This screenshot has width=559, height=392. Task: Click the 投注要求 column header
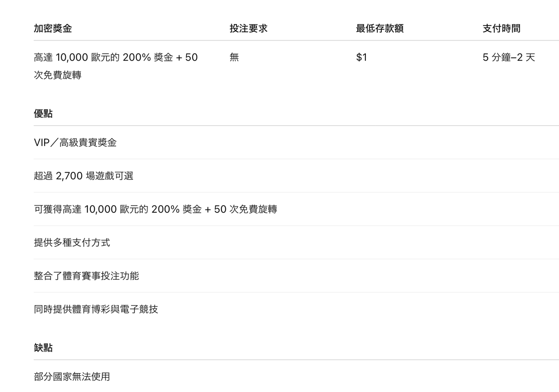pos(248,28)
